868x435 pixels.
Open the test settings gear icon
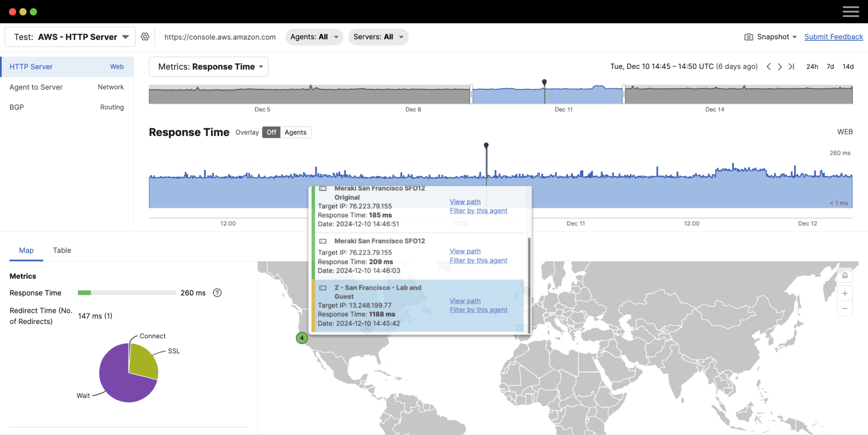[145, 37]
